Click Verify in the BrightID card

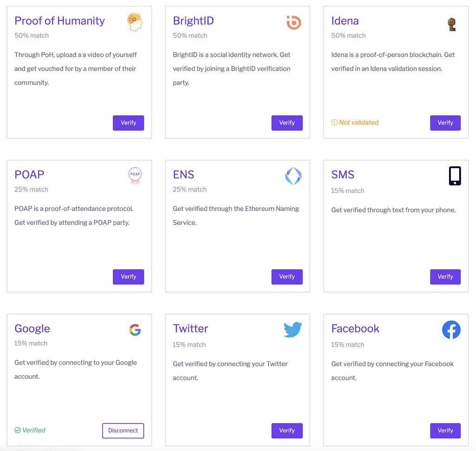click(x=287, y=123)
